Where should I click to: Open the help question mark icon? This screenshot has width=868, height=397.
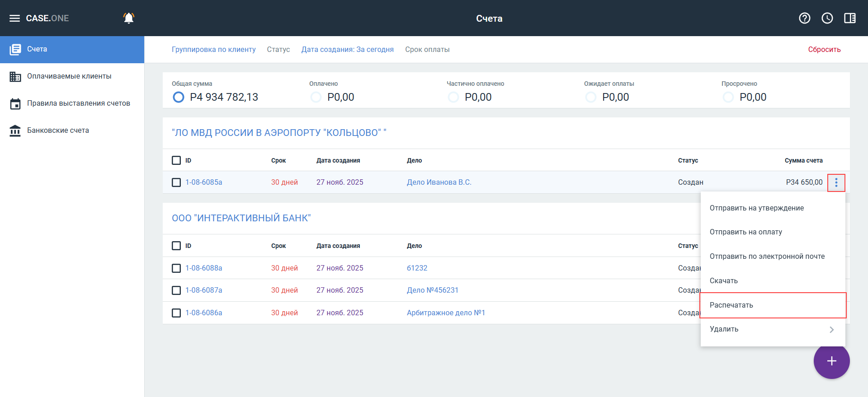coord(804,18)
